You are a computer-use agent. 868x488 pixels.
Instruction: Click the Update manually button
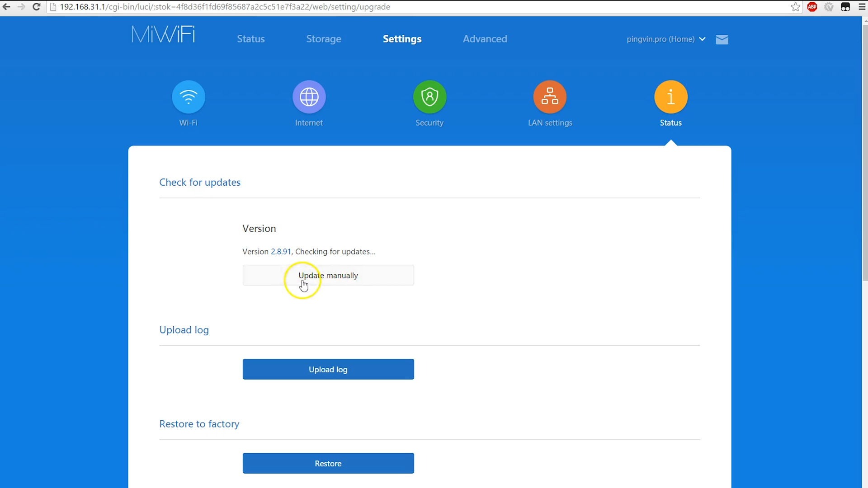tap(328, 275)
